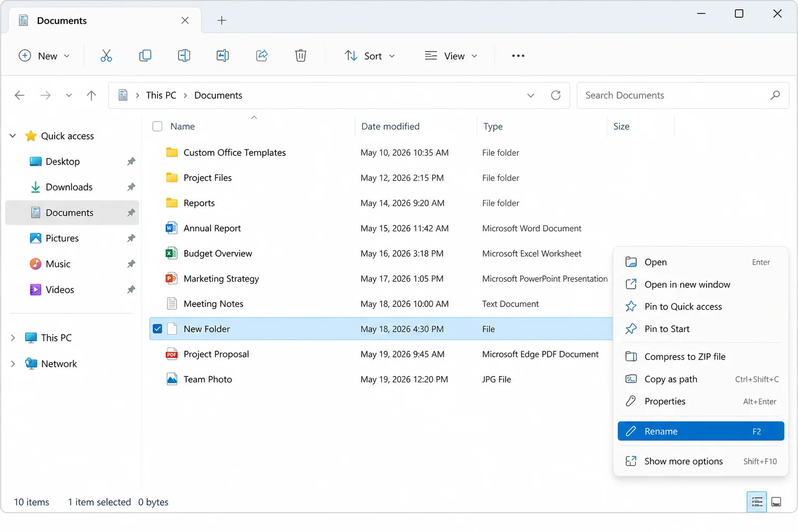Toggle the select all checkbox in header
This screenshot has width=798, height=532.
coord(157,126)
